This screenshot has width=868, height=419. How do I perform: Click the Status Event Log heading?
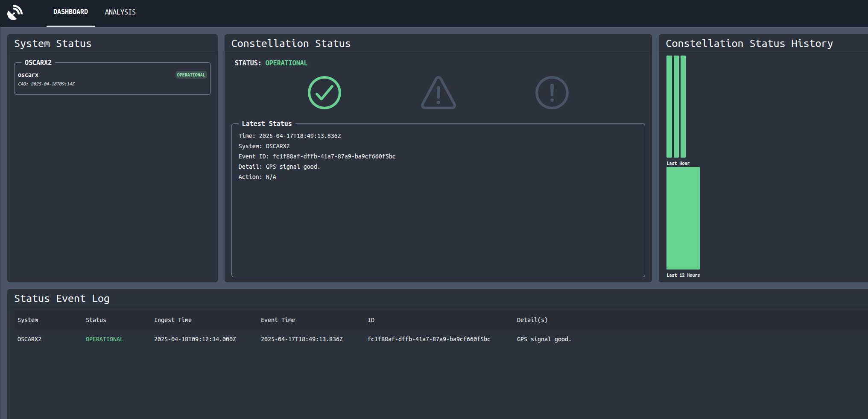point(62,299)
